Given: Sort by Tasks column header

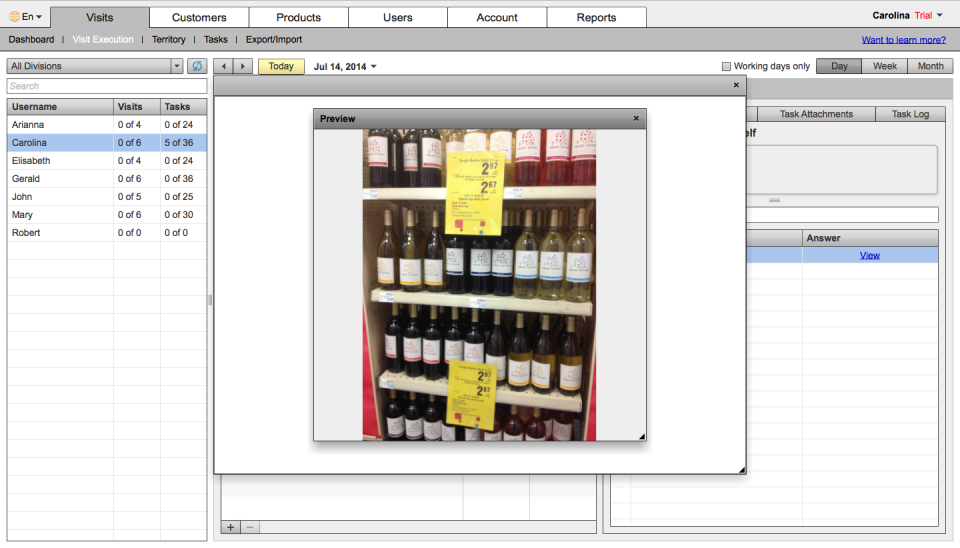Looking at the screenshot, I should pos(184,107).
